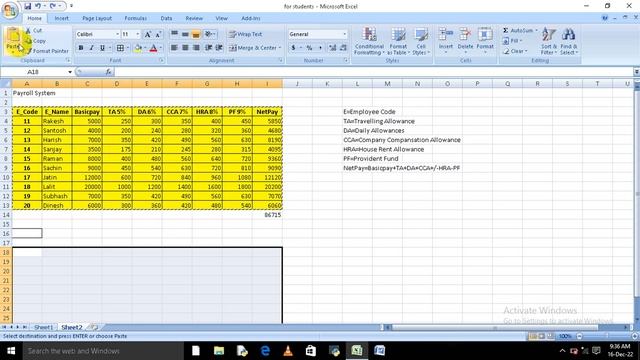640x360 pixels.
Task: Save the workbook with quick access Save icon
Action: click(27, 6)
